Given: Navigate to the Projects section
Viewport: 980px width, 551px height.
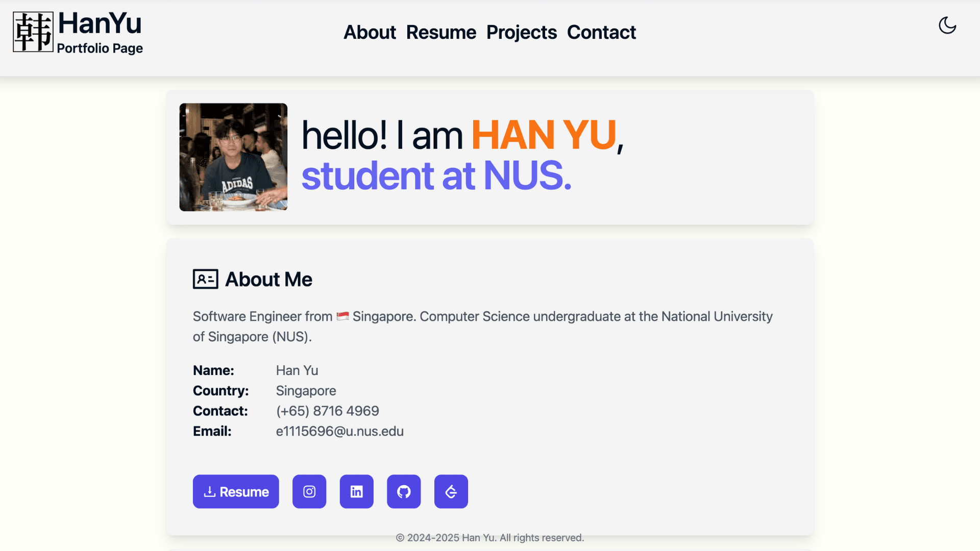Looking at the screenshot, I should click(x=521, y=32).
